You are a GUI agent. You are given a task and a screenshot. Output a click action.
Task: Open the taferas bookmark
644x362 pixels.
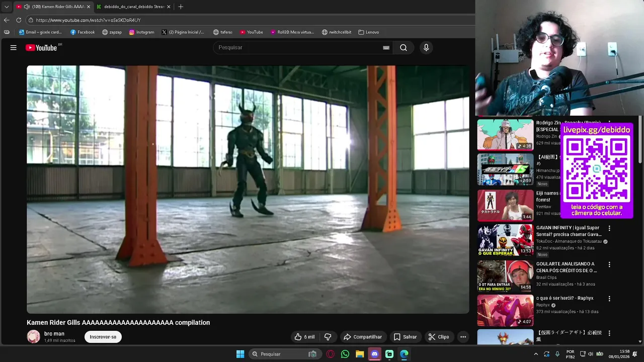pyautogui.click(x=223, y=32)
